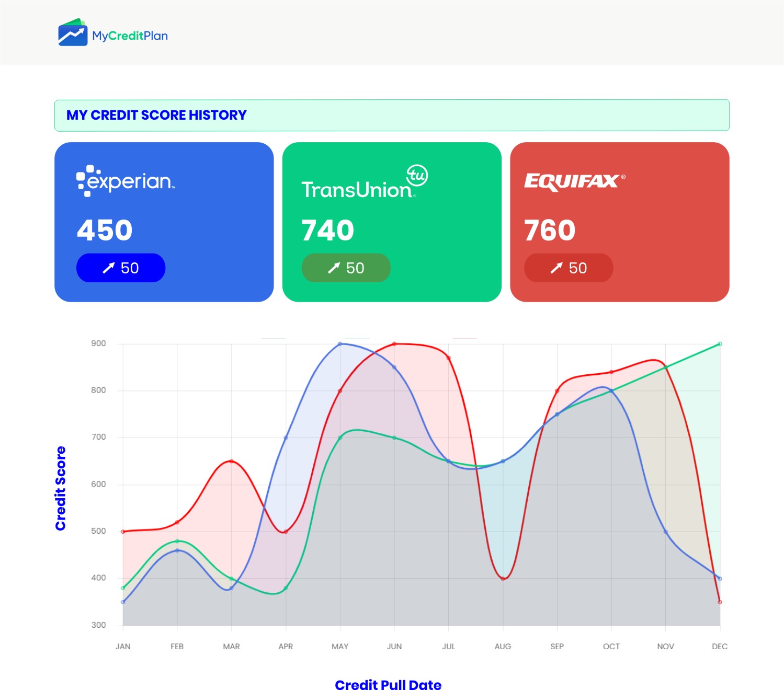784x690 pixels.
Task: Select the TransUnion score value 740
Action: (x=328, y=230)
